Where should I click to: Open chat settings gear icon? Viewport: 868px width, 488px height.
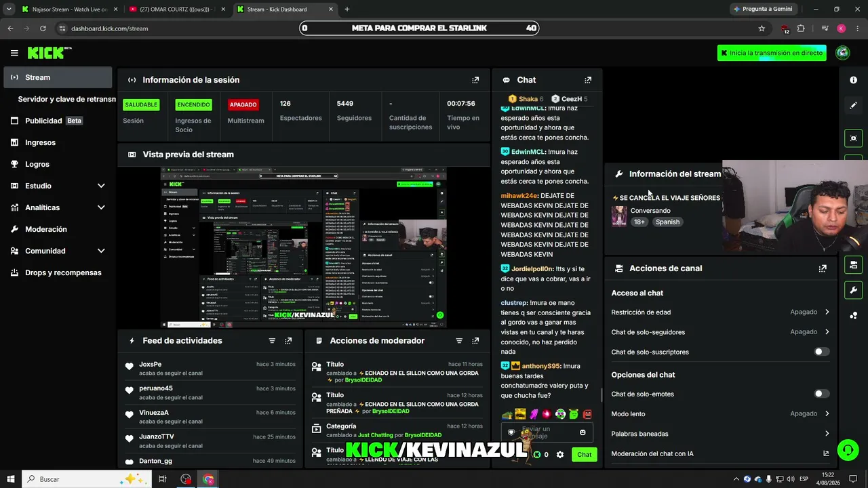tap(560, 455)
